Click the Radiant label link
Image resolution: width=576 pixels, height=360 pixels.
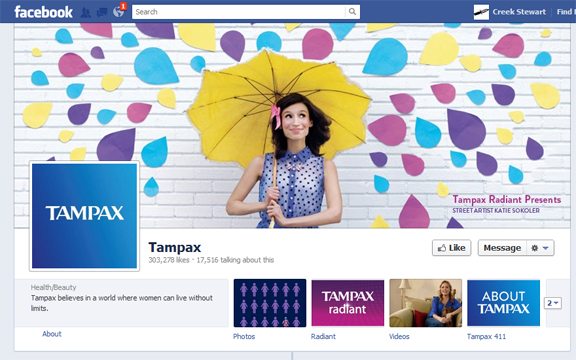click(323, 336)
